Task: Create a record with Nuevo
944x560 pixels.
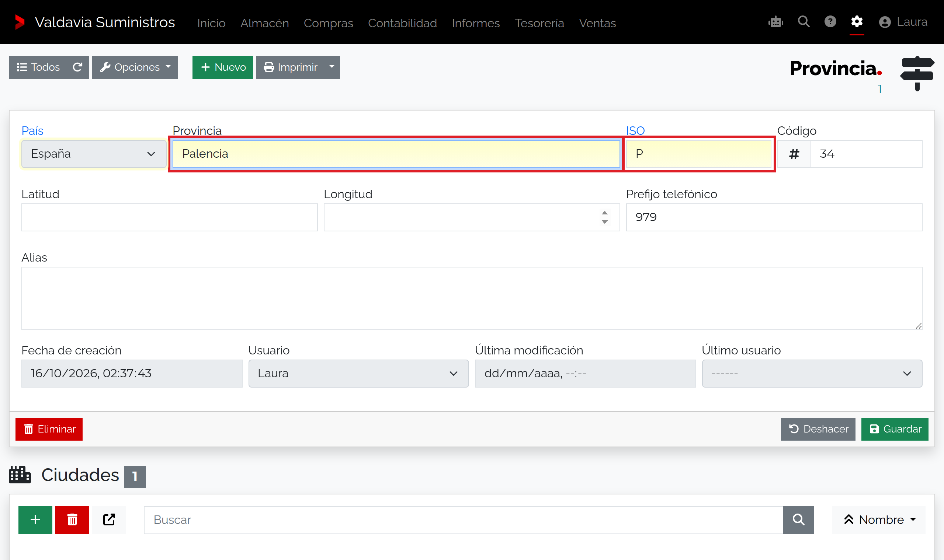Action: (222, 67)
